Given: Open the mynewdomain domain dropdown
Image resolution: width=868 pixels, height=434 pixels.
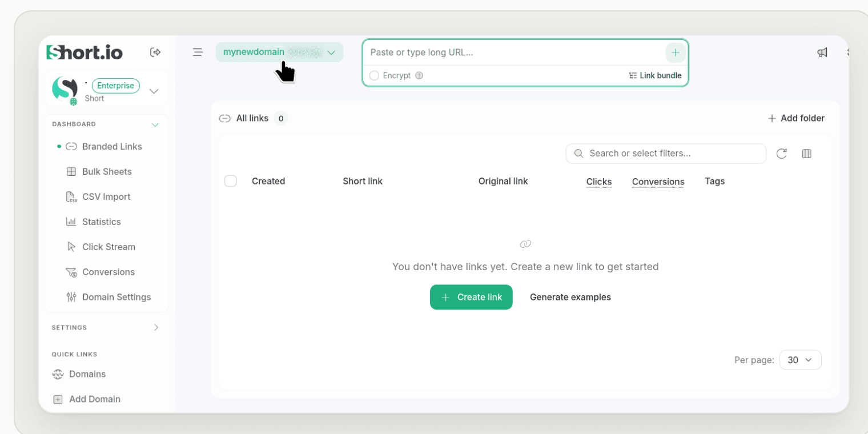Looking at the screenshot, I should click(279, 52).
